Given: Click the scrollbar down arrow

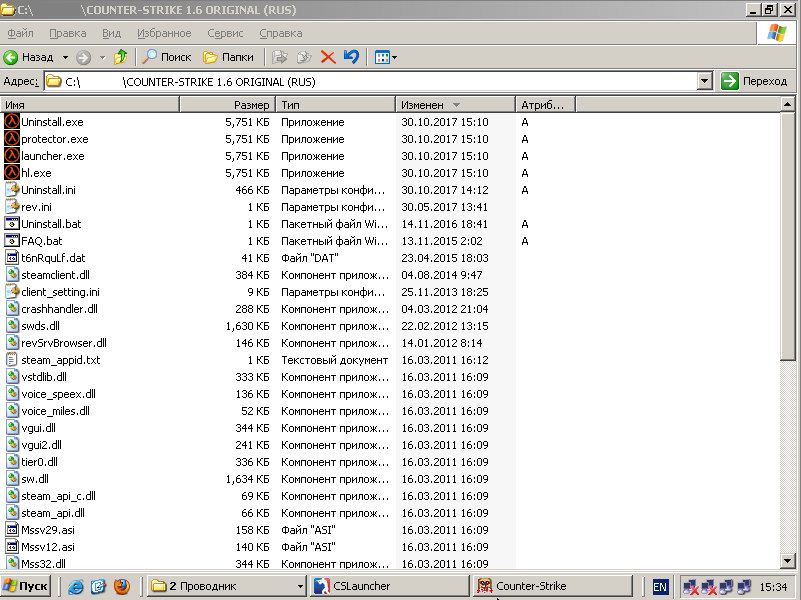Looking at the screenshot, I should pyautogui.click(x=787, y=561).
